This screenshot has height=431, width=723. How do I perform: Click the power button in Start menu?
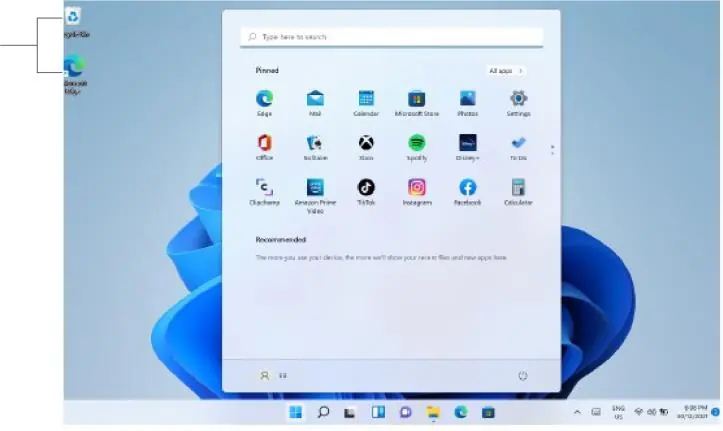[522, 376]
